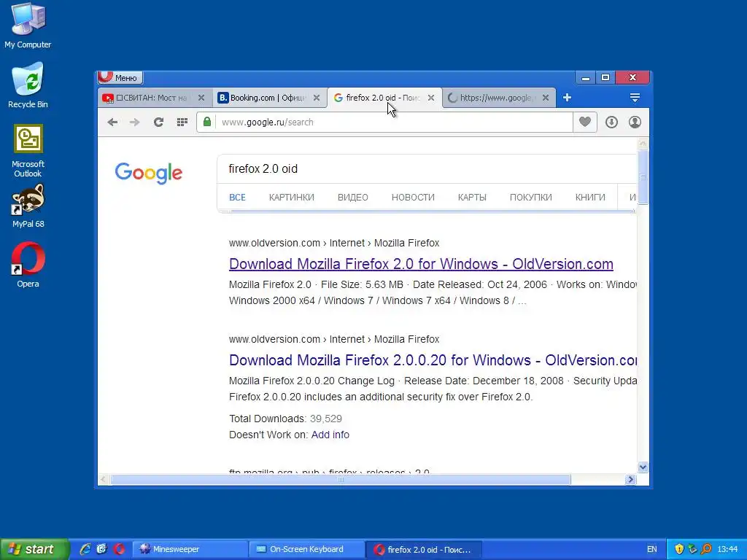Click the safely remove hardware tray icon

point(693,549)
